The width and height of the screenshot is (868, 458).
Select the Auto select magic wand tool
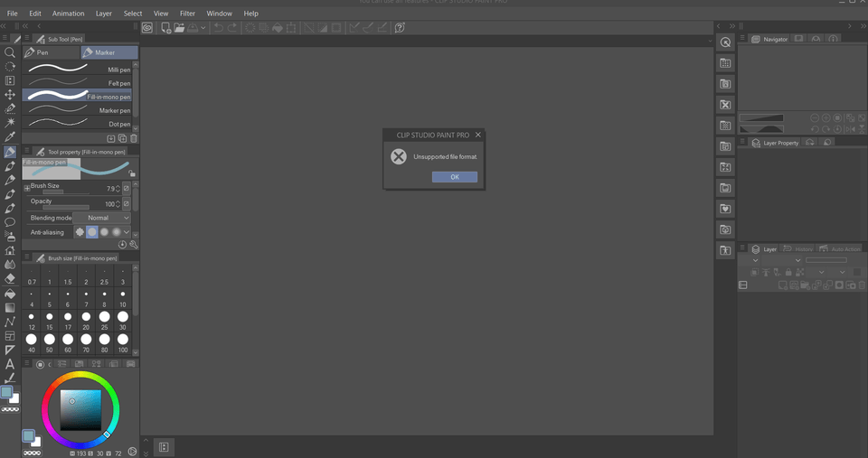pos(9,122)
